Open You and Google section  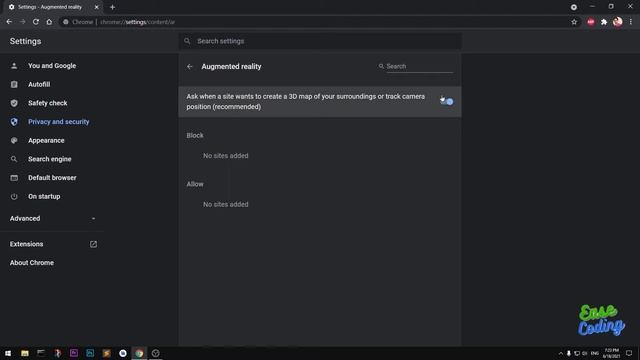(52, 66)
